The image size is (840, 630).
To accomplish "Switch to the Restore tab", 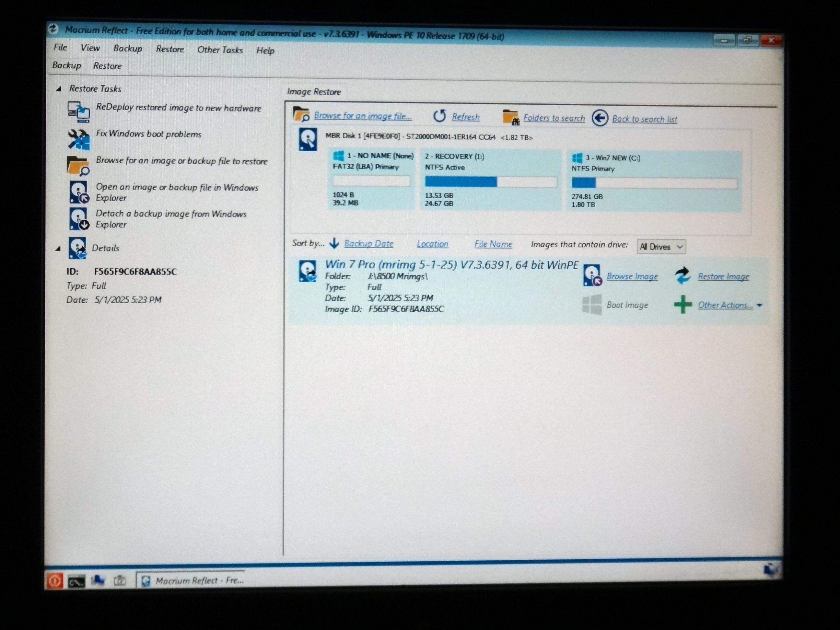I will [x=108, y=66].
